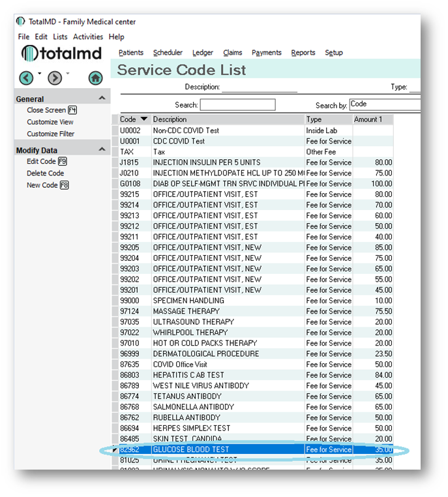Open the Patients menu
Image resolution: width=448 pixels, height=497 pixels.
[x=131, y=53]
